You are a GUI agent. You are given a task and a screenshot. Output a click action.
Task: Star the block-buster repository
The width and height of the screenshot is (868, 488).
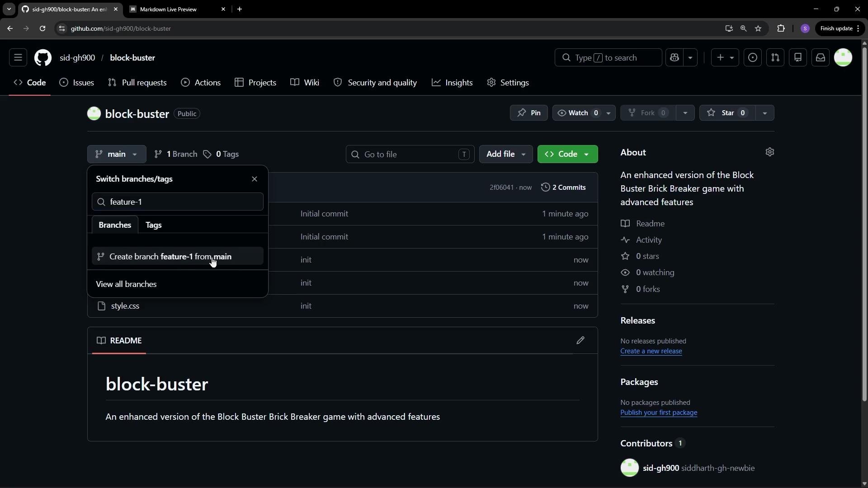click(x=727, y=113)
